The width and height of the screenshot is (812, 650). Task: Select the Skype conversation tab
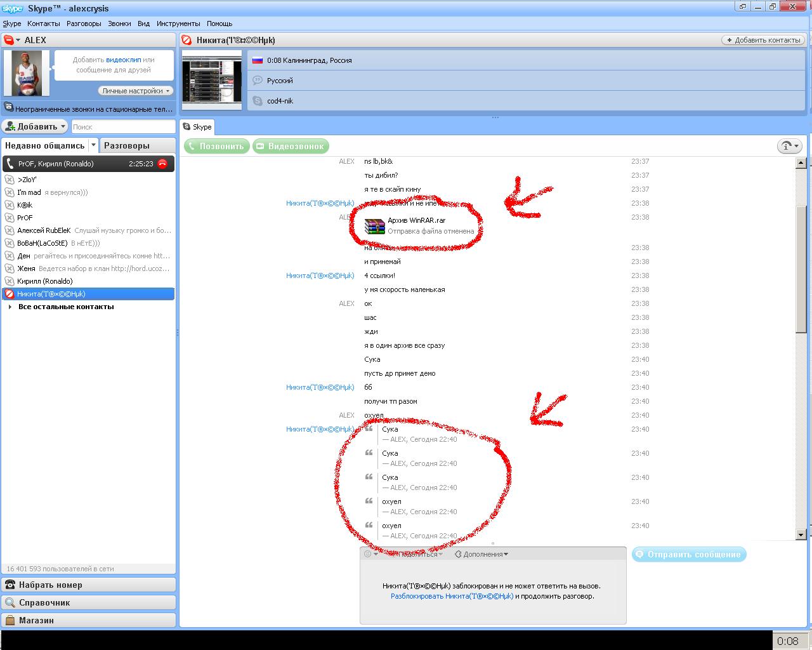click(x=197, y=127)
